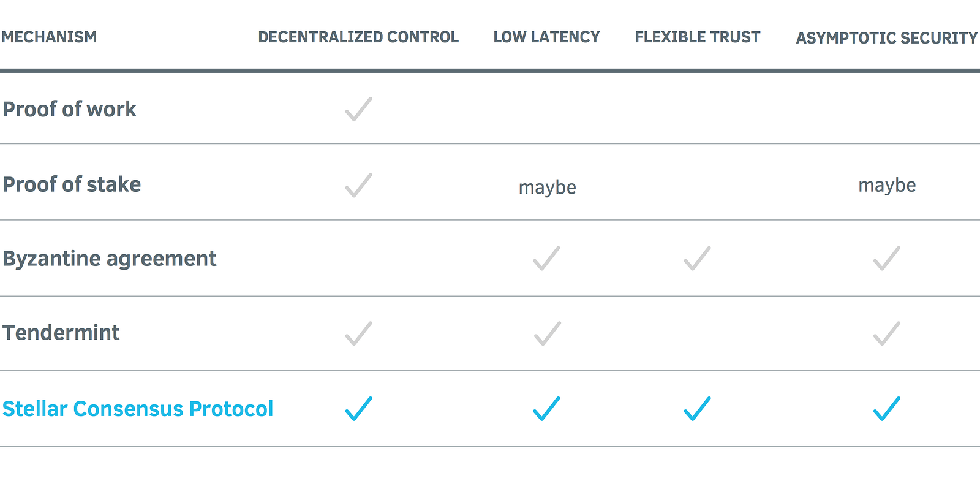Click Stellar blue decentralized control checkmark
980x478 pixels.
[x=358, y=409]
